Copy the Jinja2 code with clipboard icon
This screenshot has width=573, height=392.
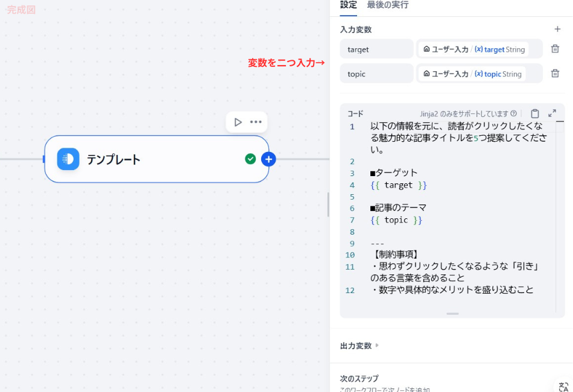(535, 113)
